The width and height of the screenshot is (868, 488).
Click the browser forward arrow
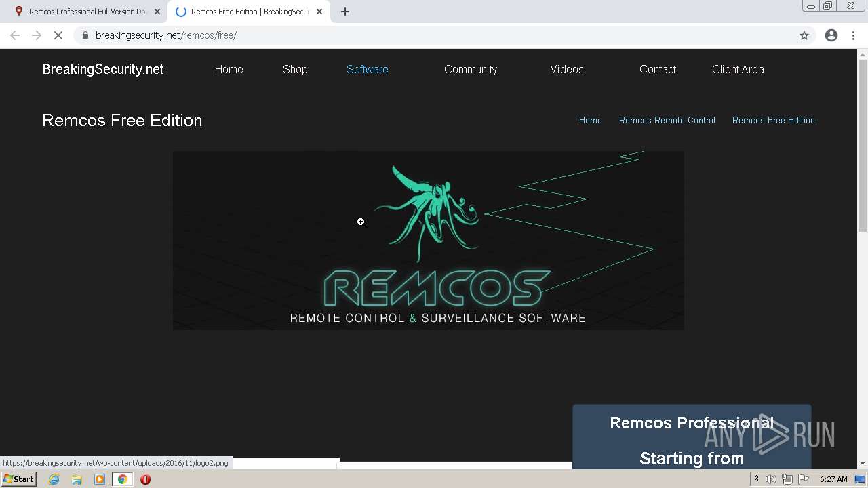click(37, 35)
